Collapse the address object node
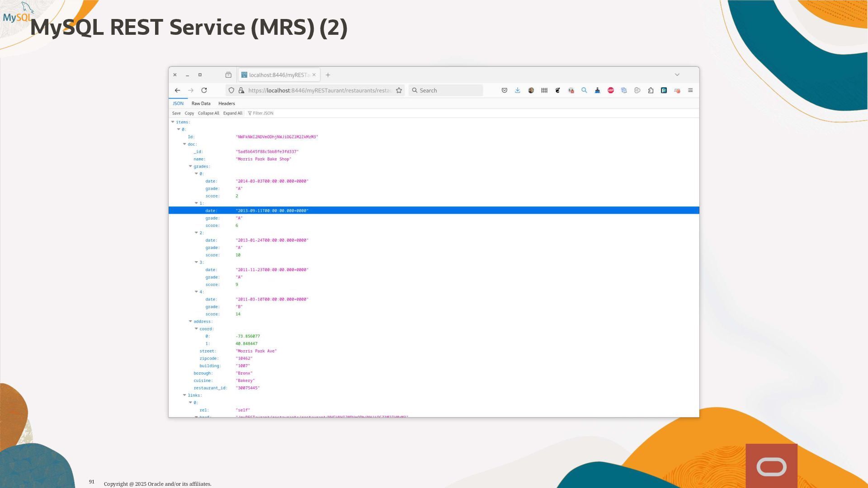This screenshot has width=868, height=488. (190, 321)
